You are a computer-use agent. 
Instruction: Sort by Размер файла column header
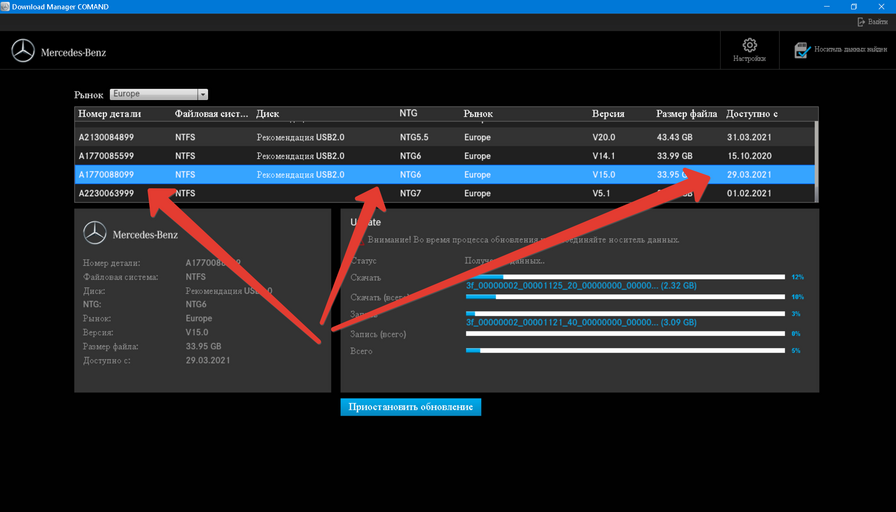pos(686,114)
